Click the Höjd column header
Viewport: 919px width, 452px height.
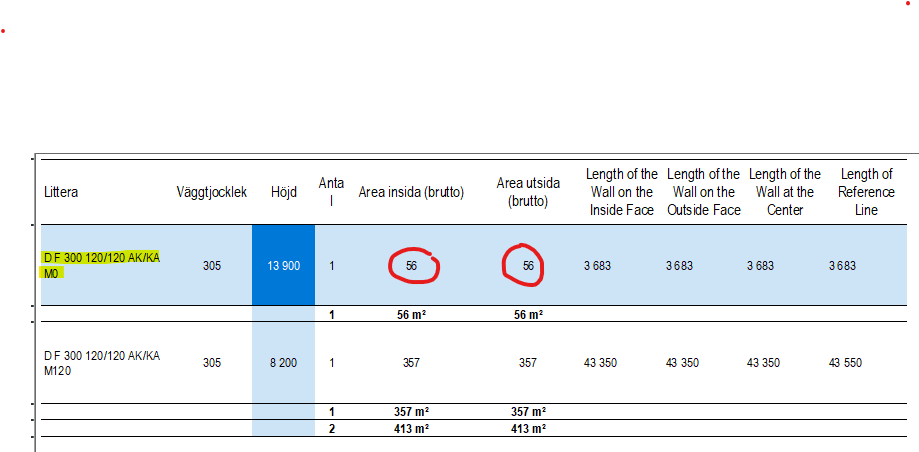pos(283,192)
